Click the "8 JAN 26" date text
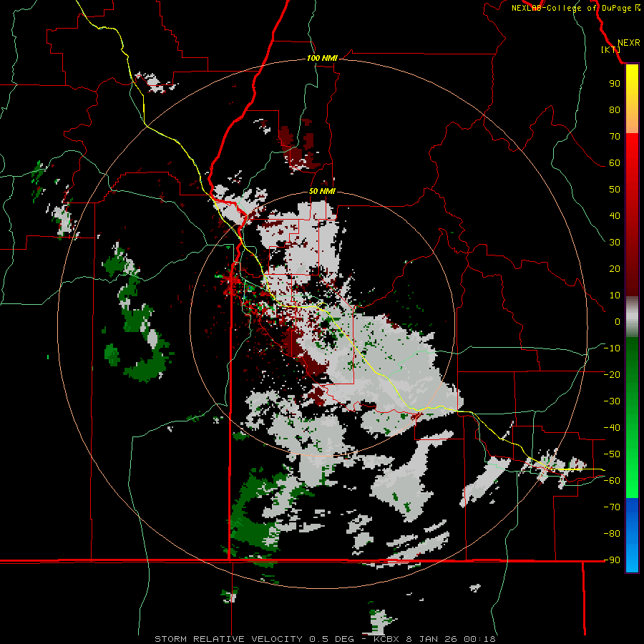644x644 pixels. [431, 639]
